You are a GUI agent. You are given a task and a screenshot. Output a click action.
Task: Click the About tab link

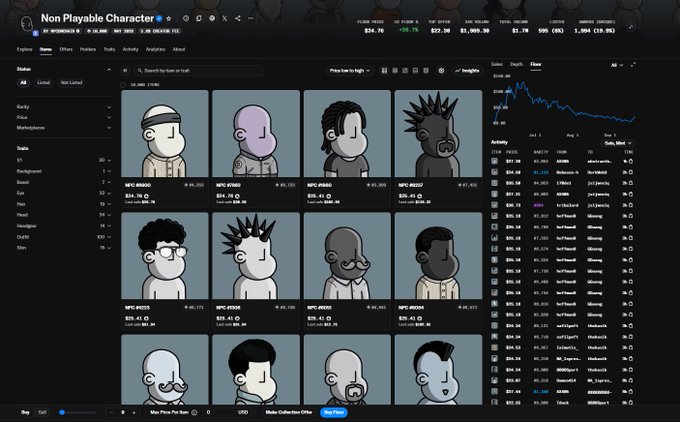pos(179,49)
